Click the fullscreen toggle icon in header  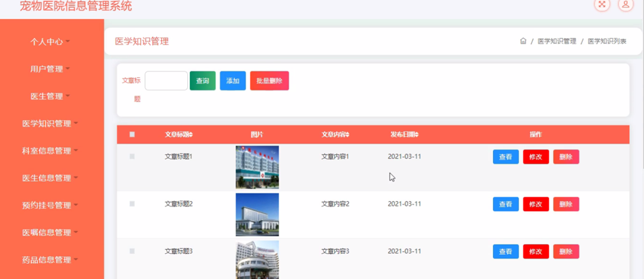pos(602,5)
